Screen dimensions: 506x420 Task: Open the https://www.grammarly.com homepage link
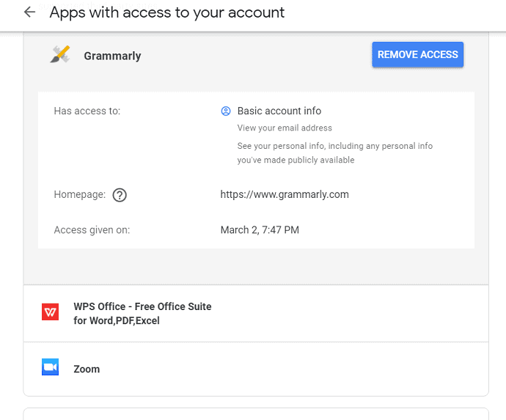pos(285,195)
